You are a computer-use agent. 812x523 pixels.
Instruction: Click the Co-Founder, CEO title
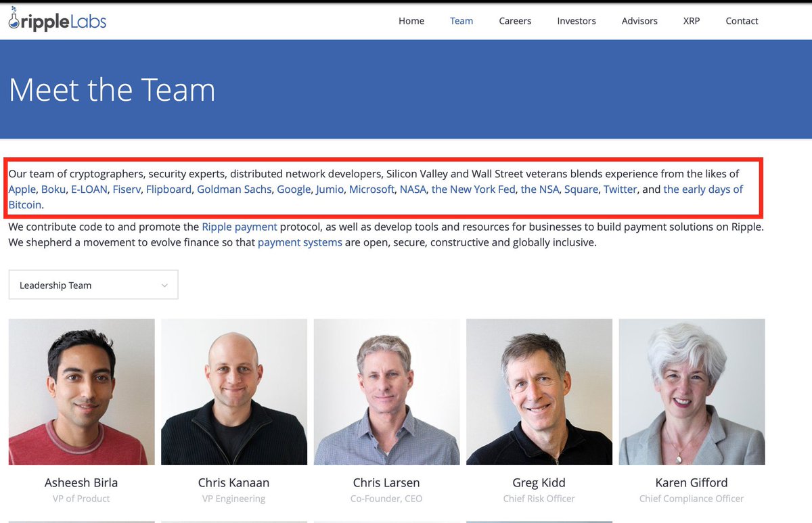[x=386, y=499]
